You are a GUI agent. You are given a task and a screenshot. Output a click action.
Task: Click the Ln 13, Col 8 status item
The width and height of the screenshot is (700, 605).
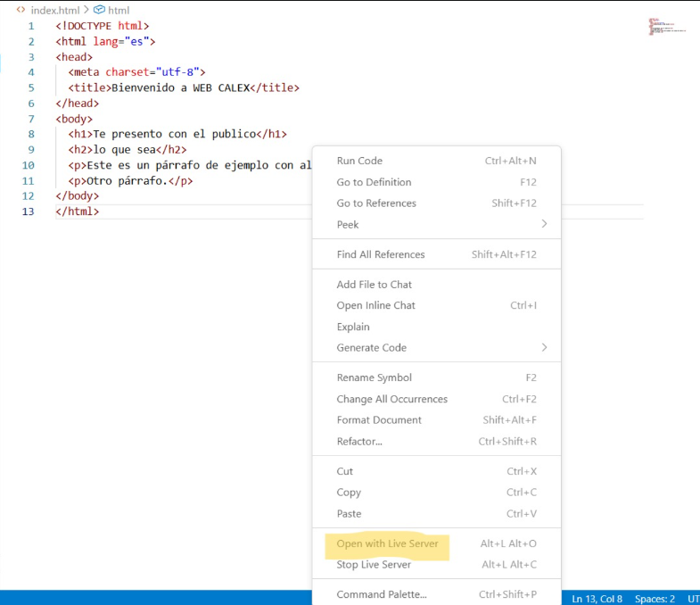(597, 599)
